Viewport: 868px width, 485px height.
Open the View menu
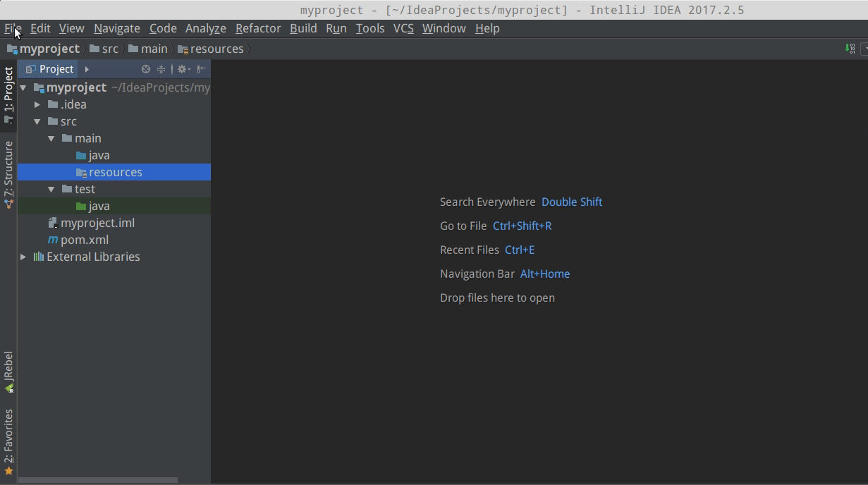tap(71, 28)
